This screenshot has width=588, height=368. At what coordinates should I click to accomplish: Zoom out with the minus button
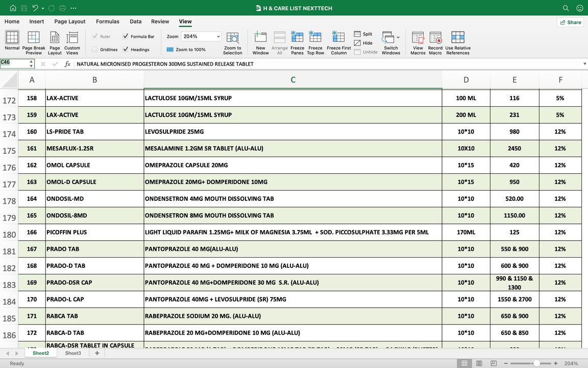[x=506, y=363]
